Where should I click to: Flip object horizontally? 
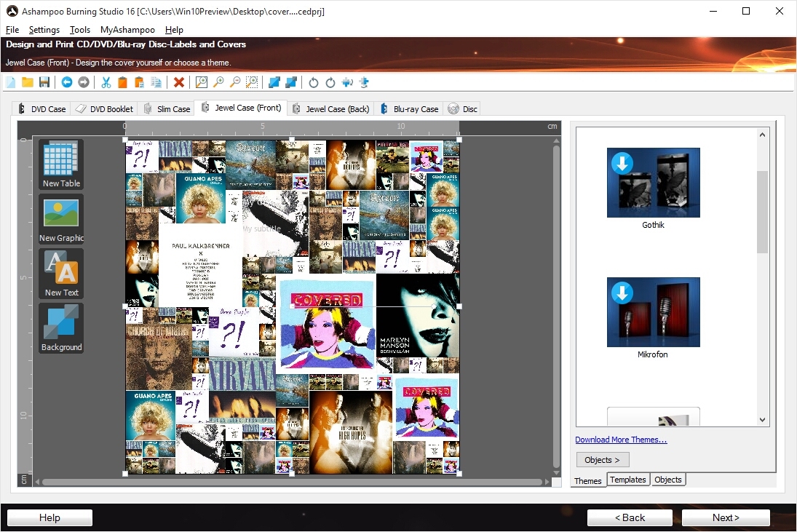[347, 82]
